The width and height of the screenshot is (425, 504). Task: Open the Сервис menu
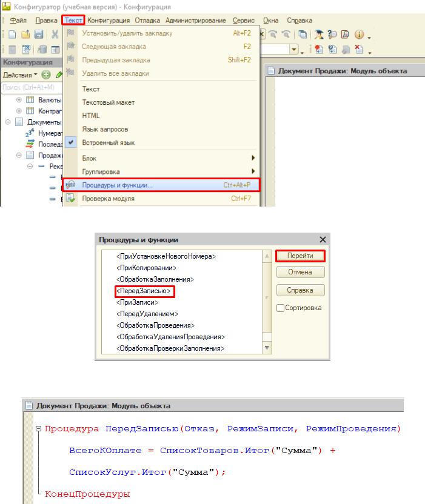click(x=244, y=20)
